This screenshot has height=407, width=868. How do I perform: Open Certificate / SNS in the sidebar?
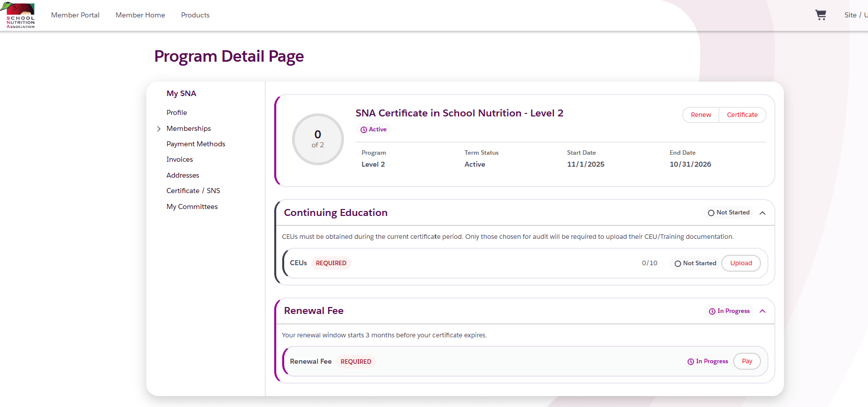193,191
